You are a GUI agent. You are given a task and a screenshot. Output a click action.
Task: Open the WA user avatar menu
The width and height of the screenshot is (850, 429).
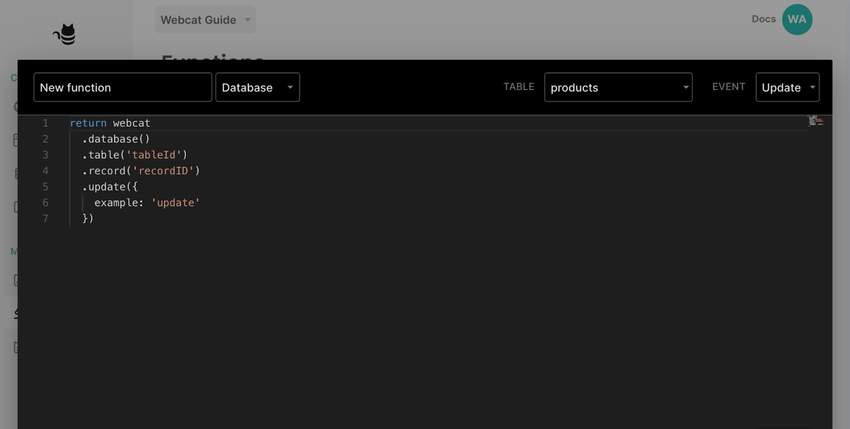pos(797,19)
